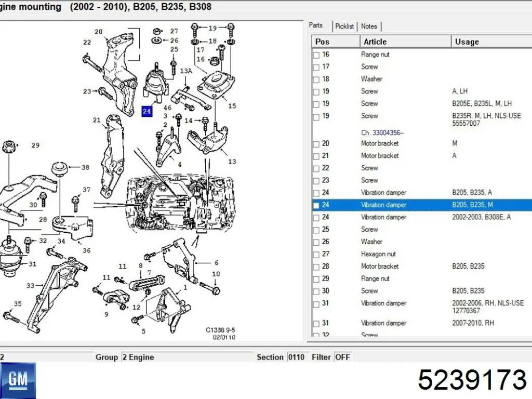Sort list by Article column header
Image resolution: width=532 pixels, height=399 pixels.
point(405,42)
